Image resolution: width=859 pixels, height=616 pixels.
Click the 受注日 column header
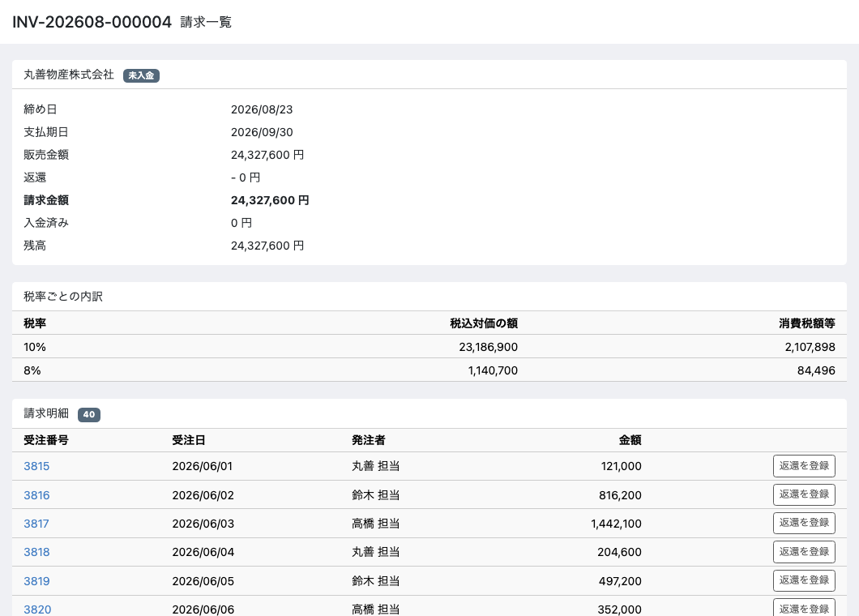(x=189, y=440)
